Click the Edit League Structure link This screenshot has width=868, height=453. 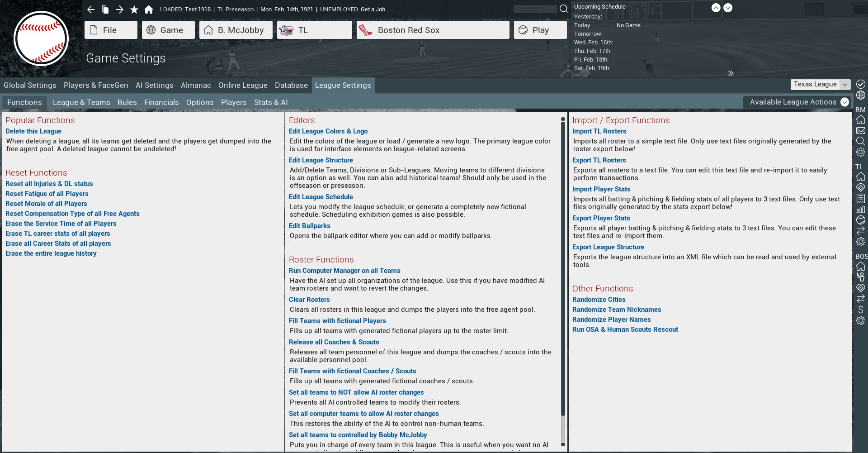click(x=321, y=160)
